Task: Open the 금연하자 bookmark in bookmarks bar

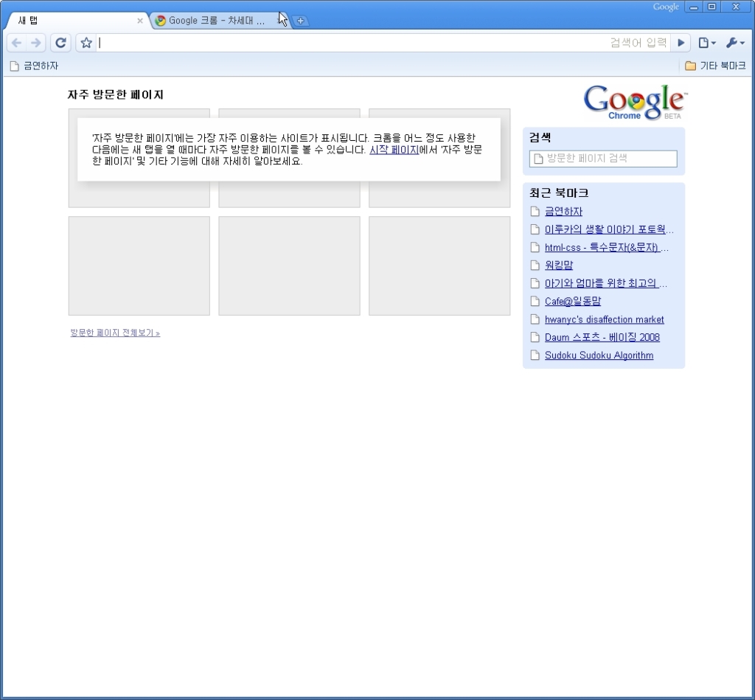Action: [x=34, y=66]
